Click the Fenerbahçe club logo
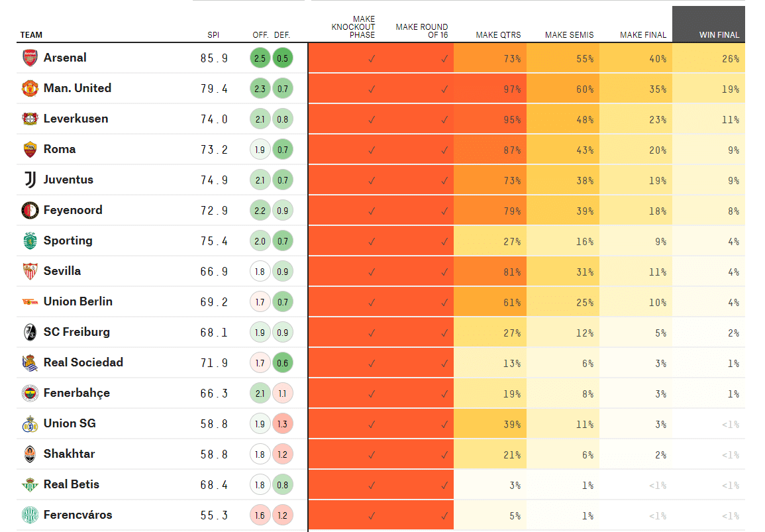Viewport: 765px width, 532px height. point(30,393)
